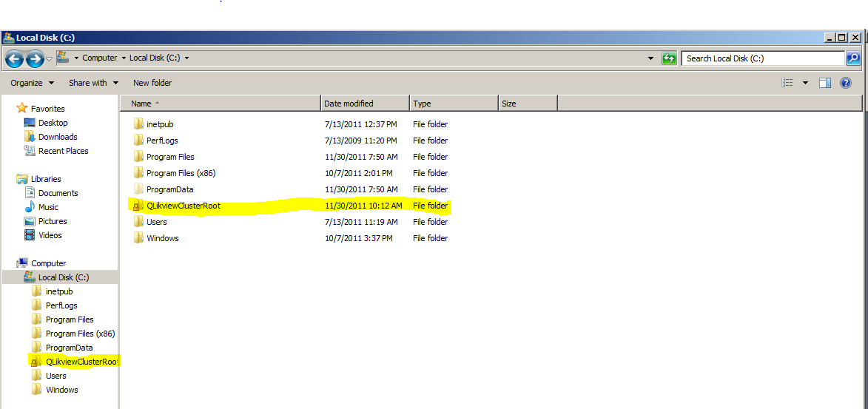Viewport: 868px width, 409px height.
Task: Open Desktop under Favorites
Action: [46, 123]
